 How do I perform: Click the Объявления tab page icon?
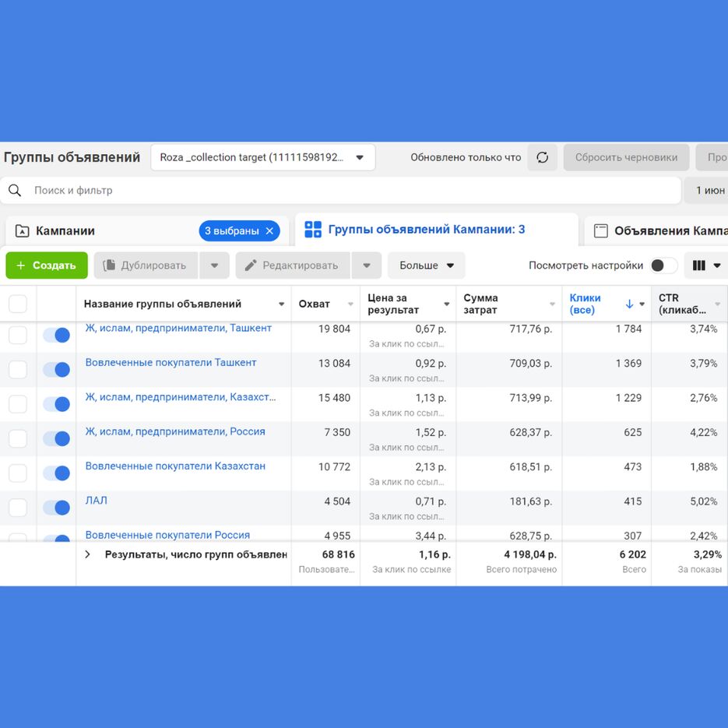click(601, 230)
